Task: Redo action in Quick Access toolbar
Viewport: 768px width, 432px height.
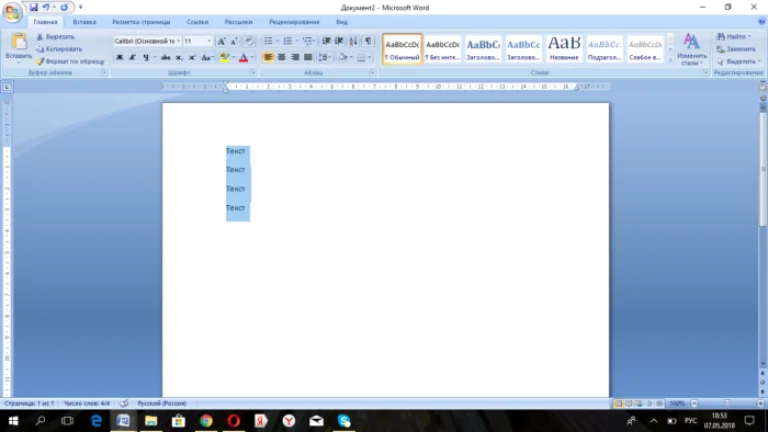Action: click(x=64, y=7)
